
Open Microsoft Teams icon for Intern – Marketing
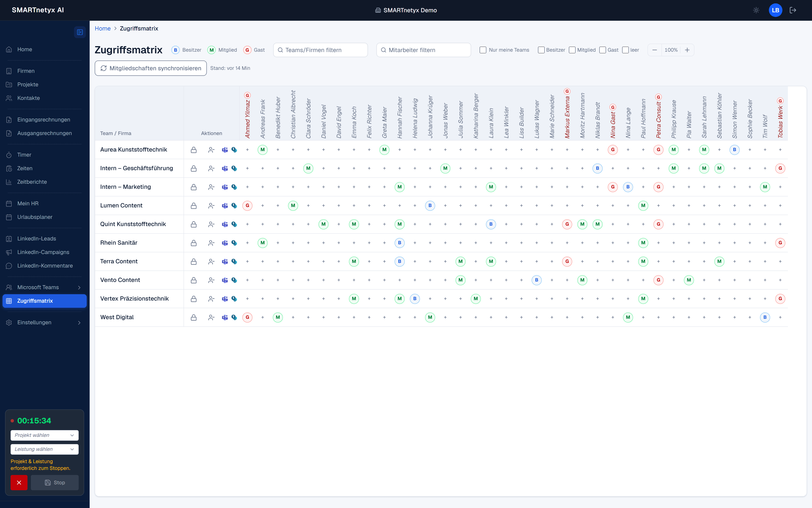click(225, 187)
